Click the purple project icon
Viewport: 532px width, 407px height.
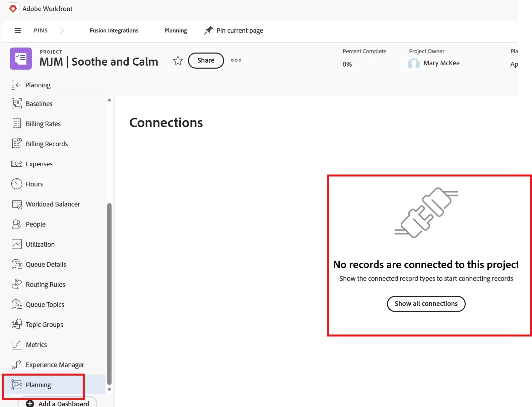(21, 59)
